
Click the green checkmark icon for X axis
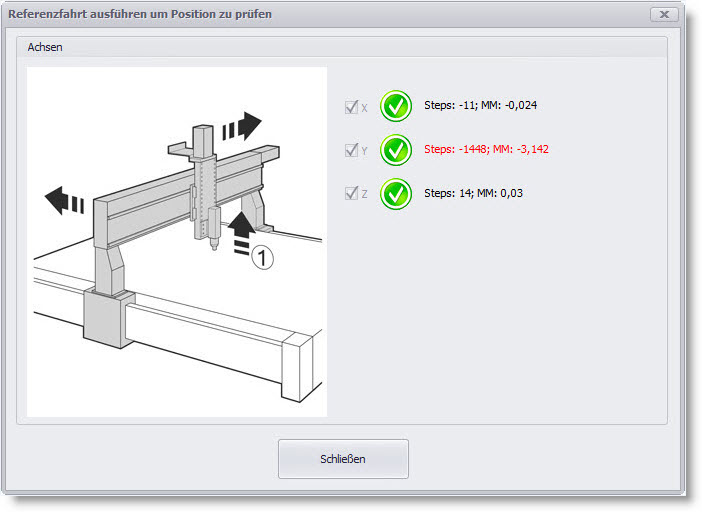(x=397, y=106)
